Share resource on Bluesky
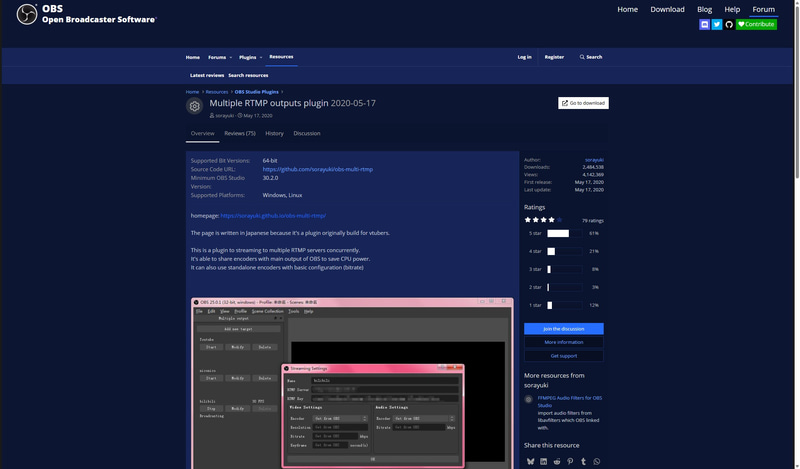The image size is (800, 469). tap(531, 461)
